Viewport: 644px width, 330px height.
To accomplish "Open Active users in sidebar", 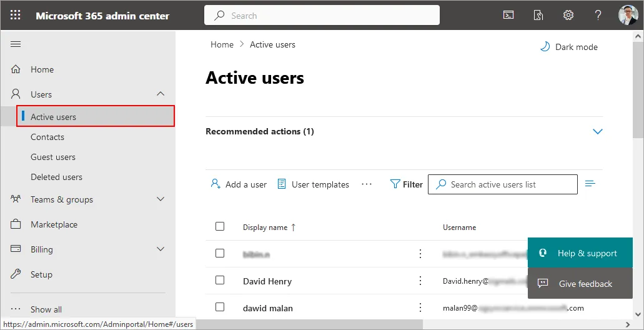I will pos(96,117).
